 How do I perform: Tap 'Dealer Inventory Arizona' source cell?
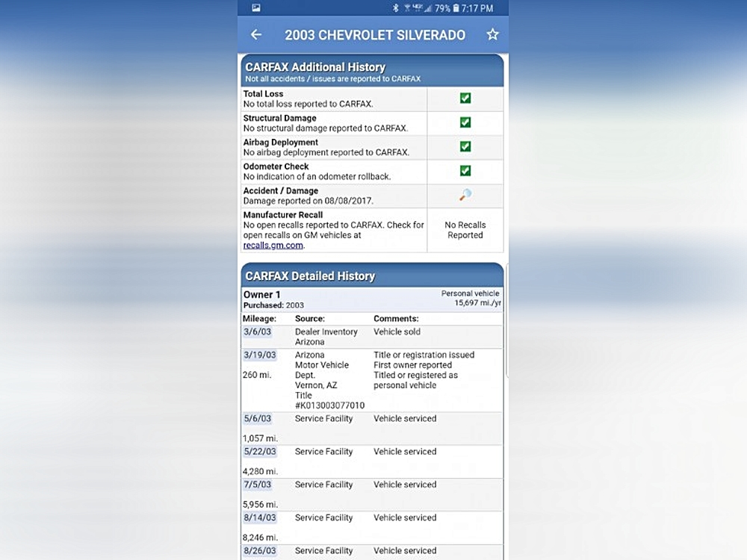click(326, 337)
